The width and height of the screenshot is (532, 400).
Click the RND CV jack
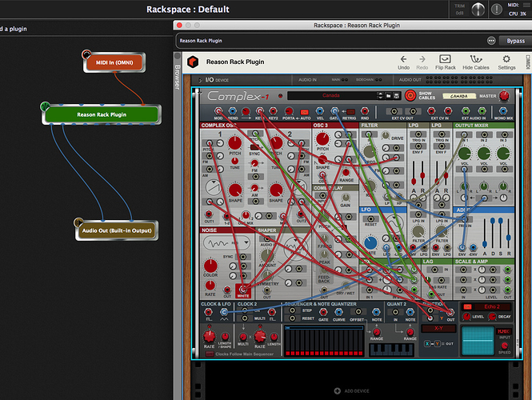364,111
